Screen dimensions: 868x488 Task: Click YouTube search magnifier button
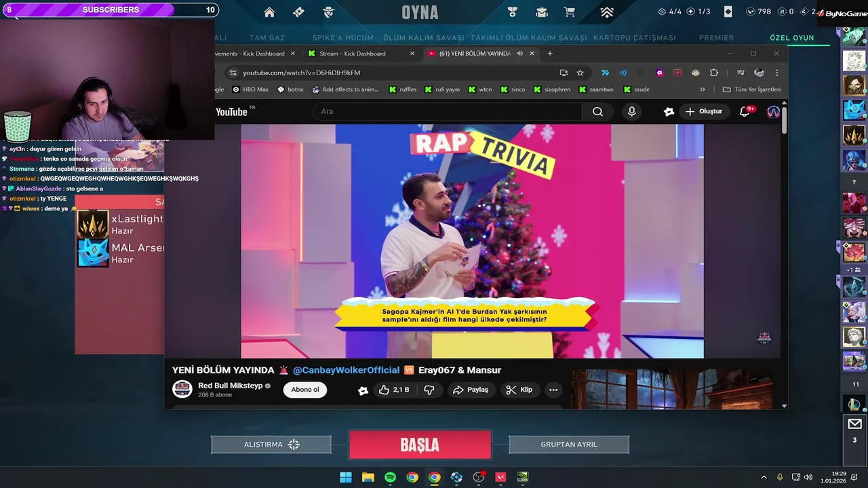pyautogui.click(x=597, y=112)
